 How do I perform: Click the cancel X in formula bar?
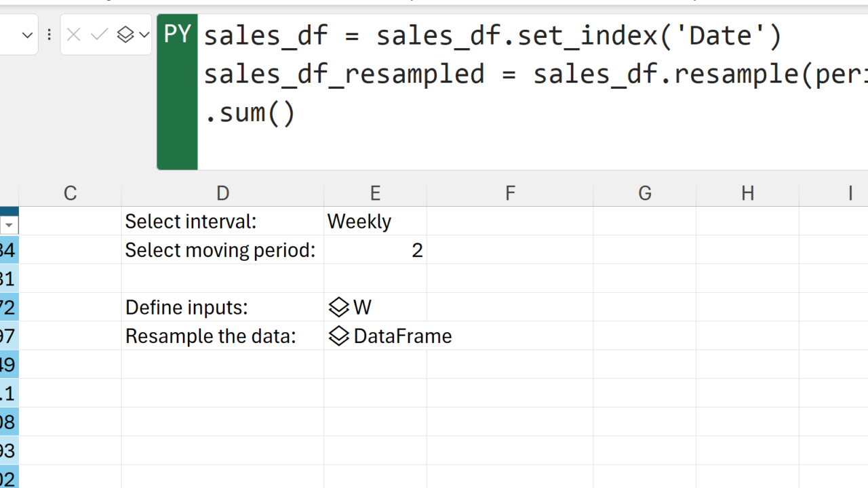pyautogui.click(x=74, y=35)
